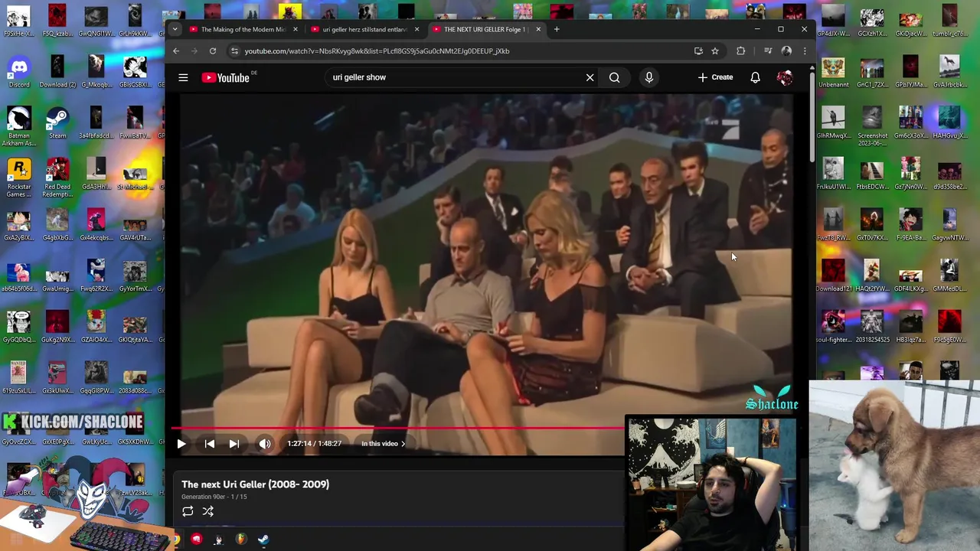
Task: Select 'Download121' desktop file
Action: click(x=833, y=276)
